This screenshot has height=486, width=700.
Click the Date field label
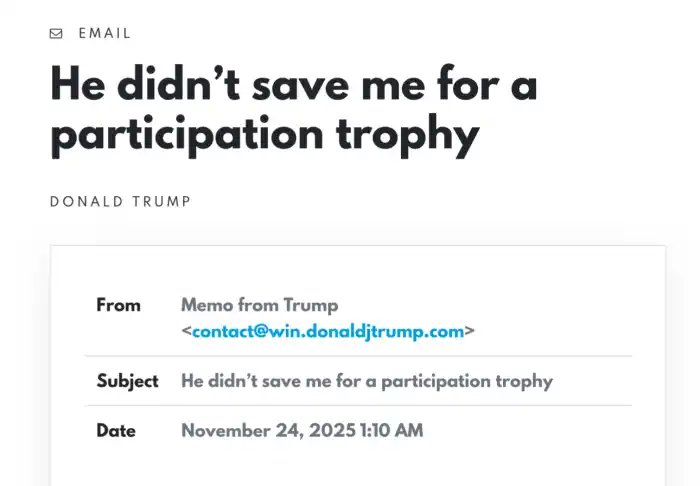point(116,431)
